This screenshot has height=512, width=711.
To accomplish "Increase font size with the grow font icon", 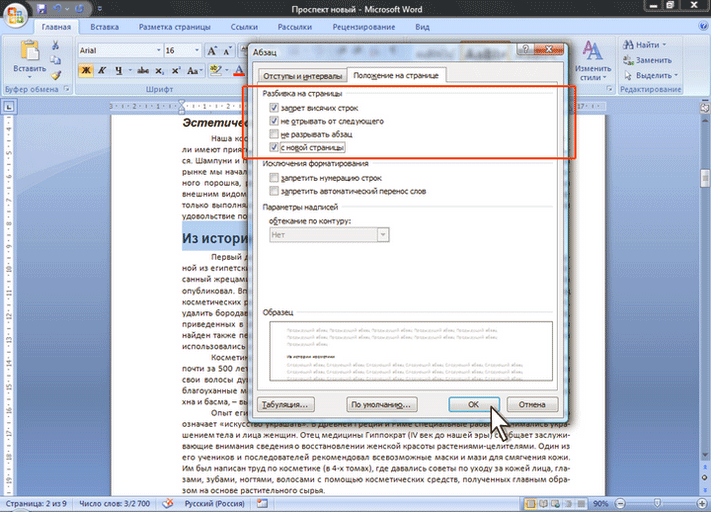I will 212,51.
